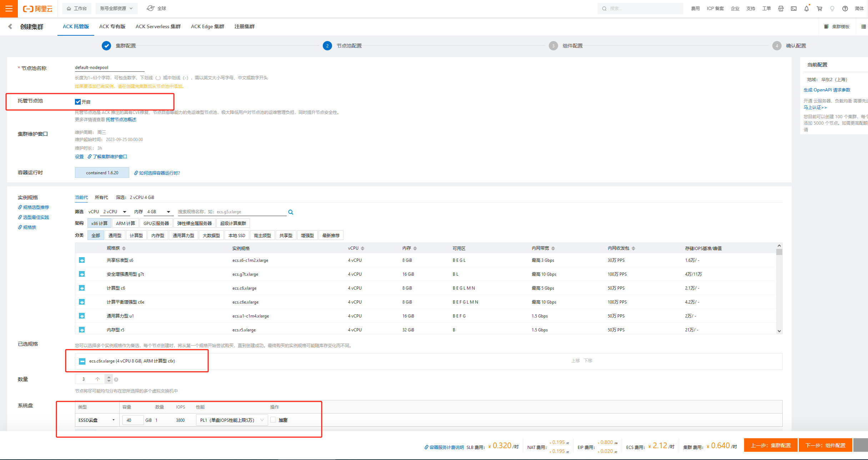Open the PL1 performance level dropdown

tap(232, 420)
